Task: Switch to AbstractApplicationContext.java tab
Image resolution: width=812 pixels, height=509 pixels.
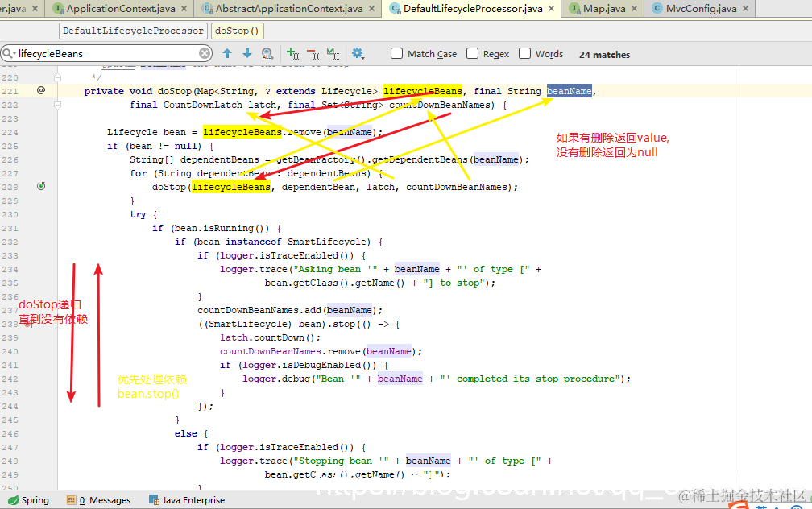Action: [x=289, y=9]
